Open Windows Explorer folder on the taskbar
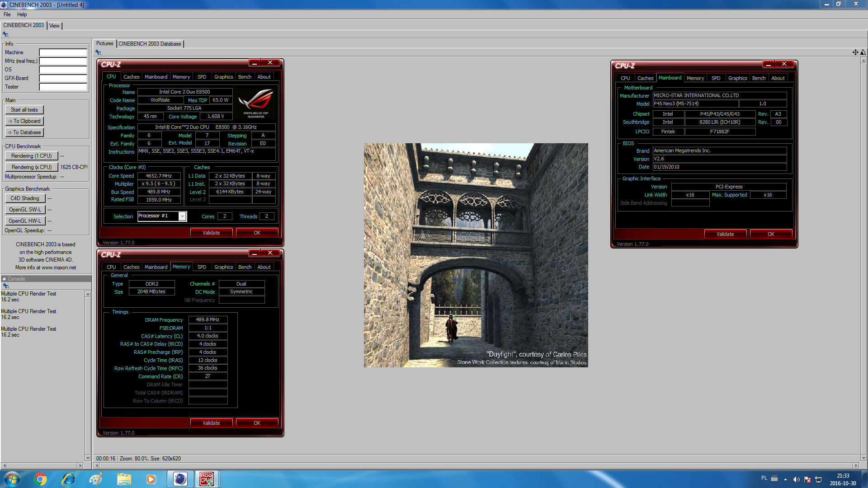Screen dimensions: 868x488 tap(124, 479)
